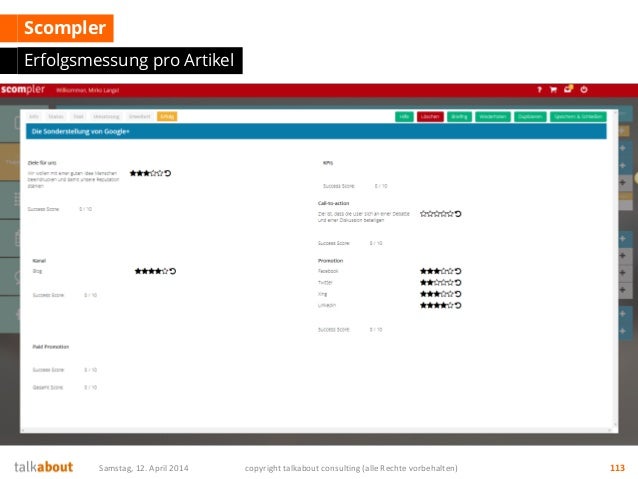This screenshot has width=638, height=479.
Task: Open the Briefing button
Action: [x=459, y=117]
